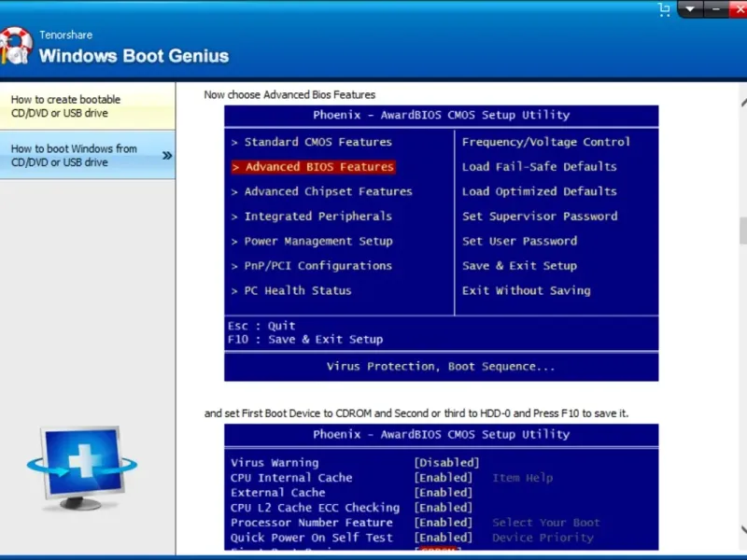Click 'Item Help' text in BIOS image
The height and width of the screenshot is (560, 747).
coord(523,478)
